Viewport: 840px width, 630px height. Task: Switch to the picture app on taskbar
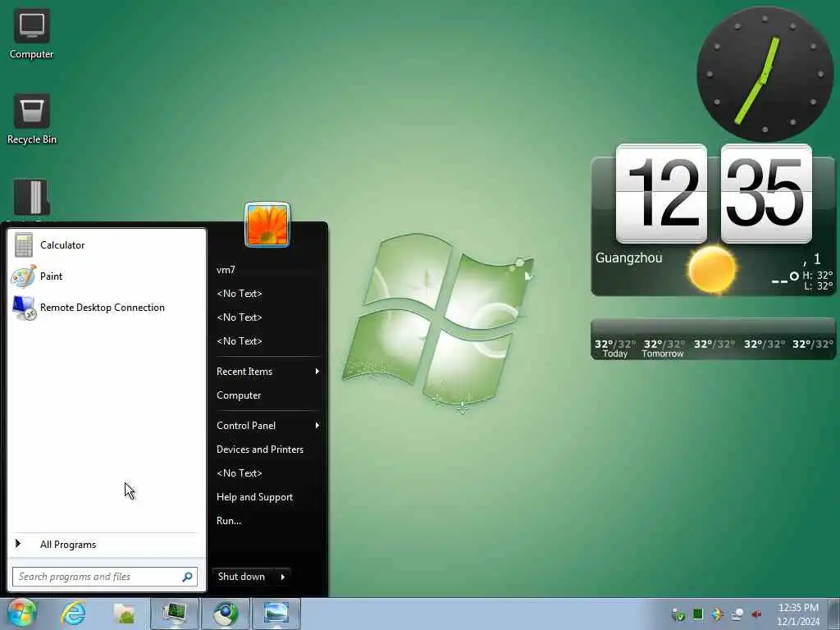276,614
